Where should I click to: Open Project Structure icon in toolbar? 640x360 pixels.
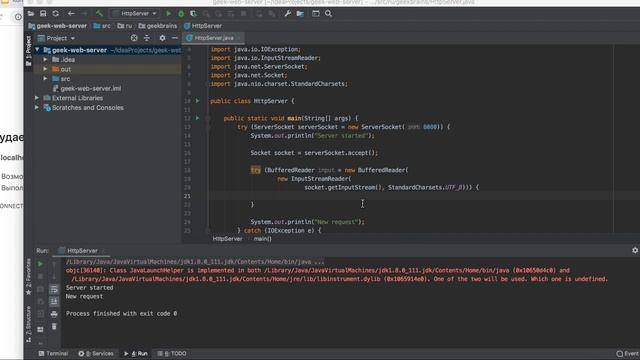pyautogui.click(x=300, y=13)
